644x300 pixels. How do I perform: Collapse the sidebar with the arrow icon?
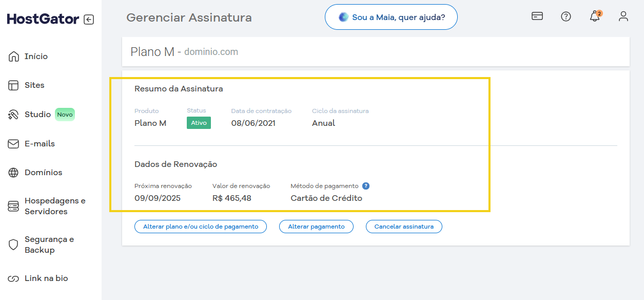[x=89, y=20]
